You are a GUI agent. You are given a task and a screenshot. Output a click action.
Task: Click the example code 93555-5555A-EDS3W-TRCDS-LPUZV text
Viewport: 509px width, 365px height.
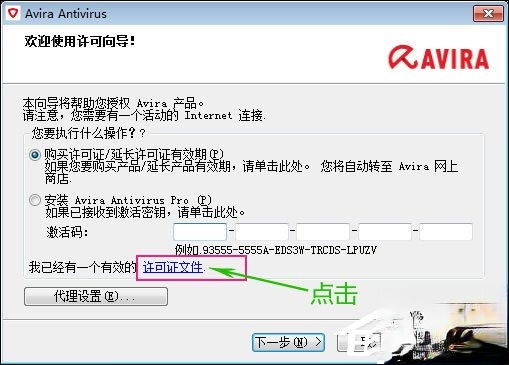click(x=289, y=250)
